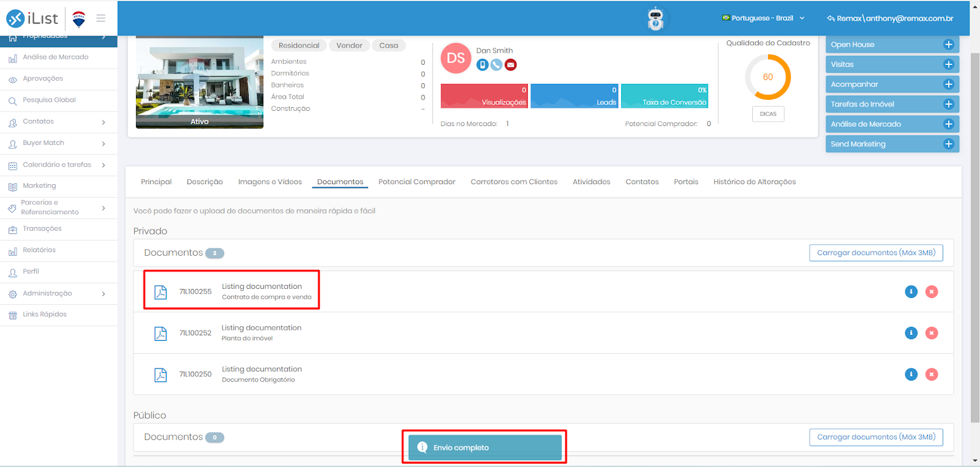Viewport: 980px width, 467px height.
Task: Click the quality score 60 gauge
Action: pos(768,77)
